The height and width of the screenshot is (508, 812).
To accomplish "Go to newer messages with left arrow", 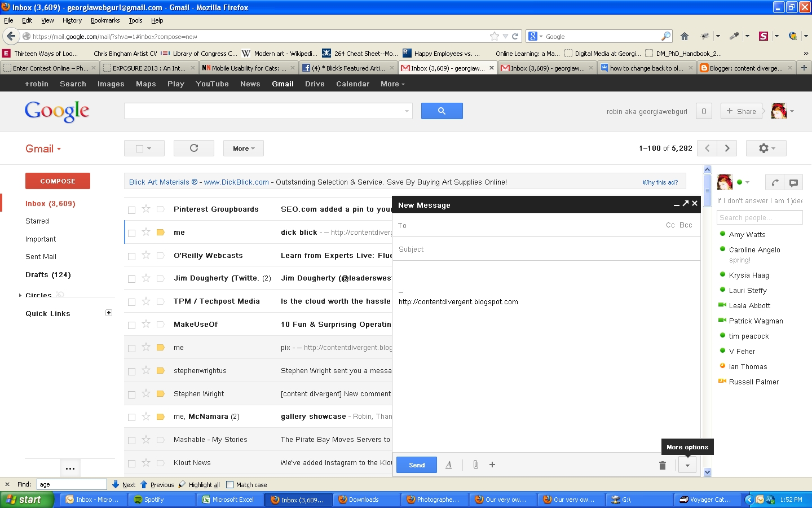I will click(x=707, y=148).
